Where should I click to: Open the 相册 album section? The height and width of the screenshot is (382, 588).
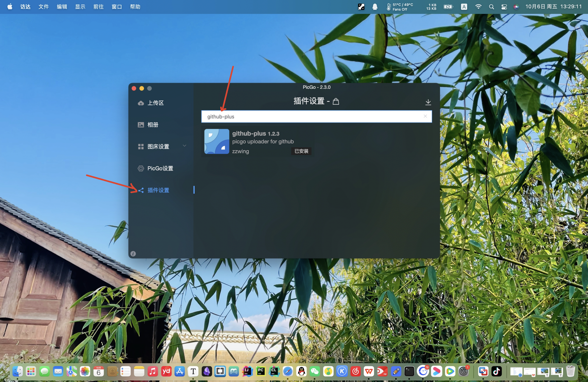coord(152,125)
